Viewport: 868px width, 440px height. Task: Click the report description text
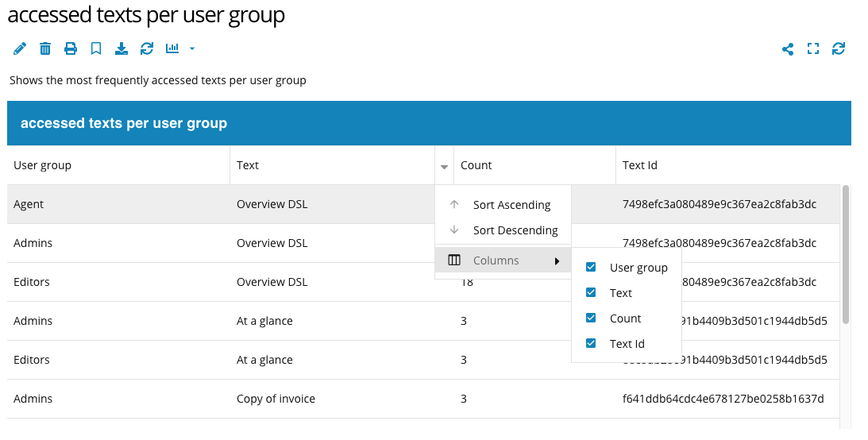tap(158, 80)
